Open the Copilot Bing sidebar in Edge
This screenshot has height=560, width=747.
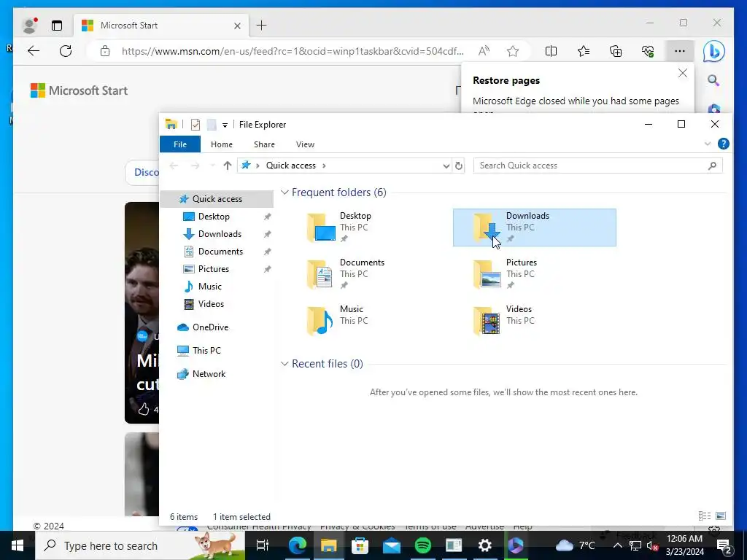pyautogui.click(x=713, y=52)
